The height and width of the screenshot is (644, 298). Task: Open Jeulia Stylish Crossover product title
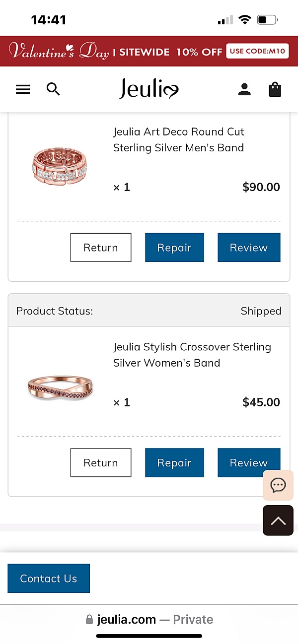point(192,355)
